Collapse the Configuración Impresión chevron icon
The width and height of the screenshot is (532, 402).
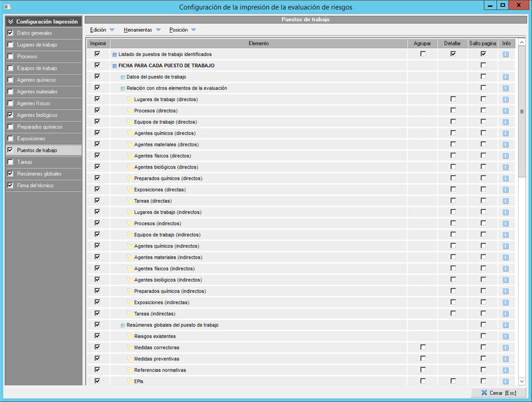10,22
